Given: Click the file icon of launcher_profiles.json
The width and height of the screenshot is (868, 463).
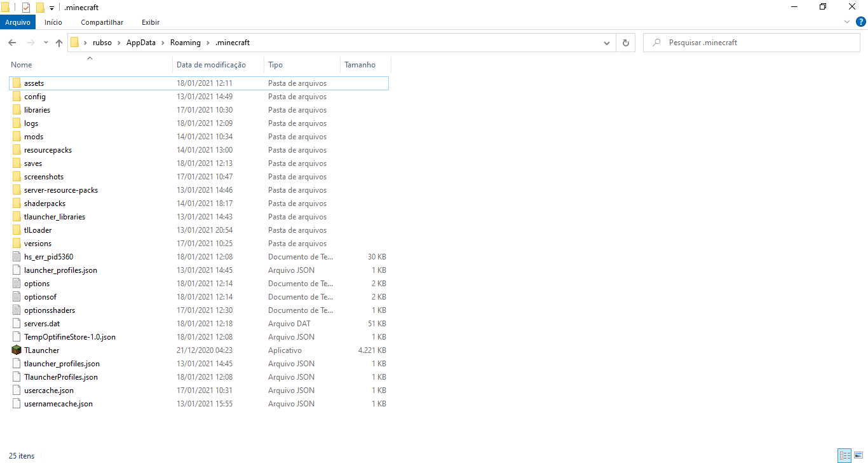Looking at the screenshot, I should click(x=17, y=270).
